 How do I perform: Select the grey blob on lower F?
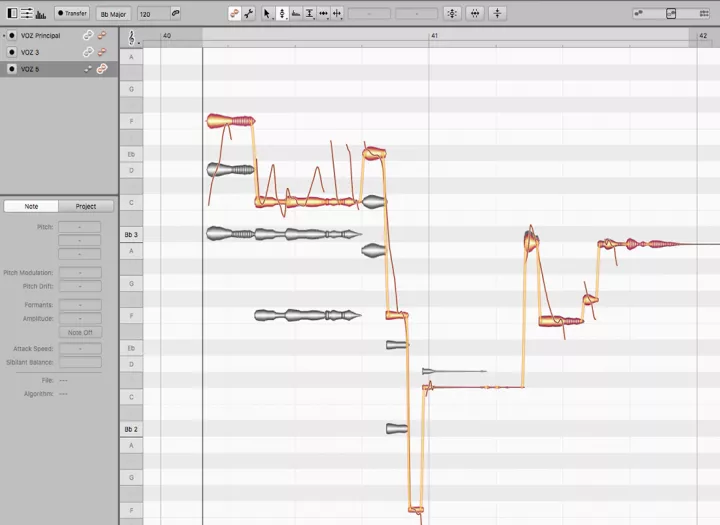coord(308,315)
